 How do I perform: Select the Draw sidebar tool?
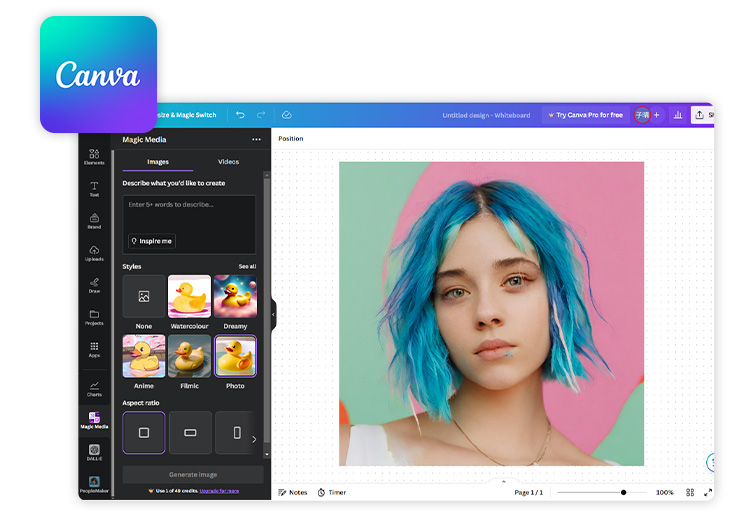point(94,285)
